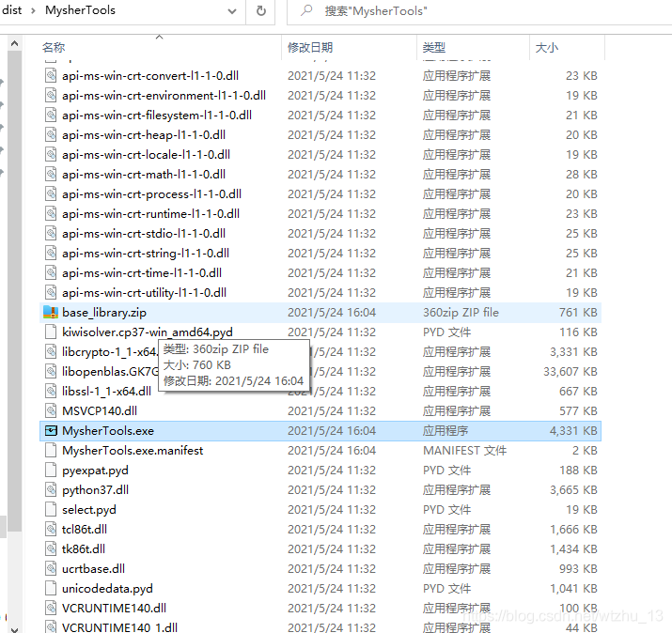The image size is (672, 633).
Task: Expand the dist breadcrumb chevron
Action: [32, 11]
